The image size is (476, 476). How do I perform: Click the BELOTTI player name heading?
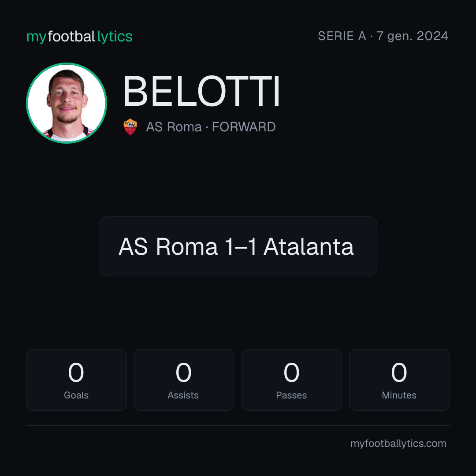pyautogui.click(x=201, y=91)
